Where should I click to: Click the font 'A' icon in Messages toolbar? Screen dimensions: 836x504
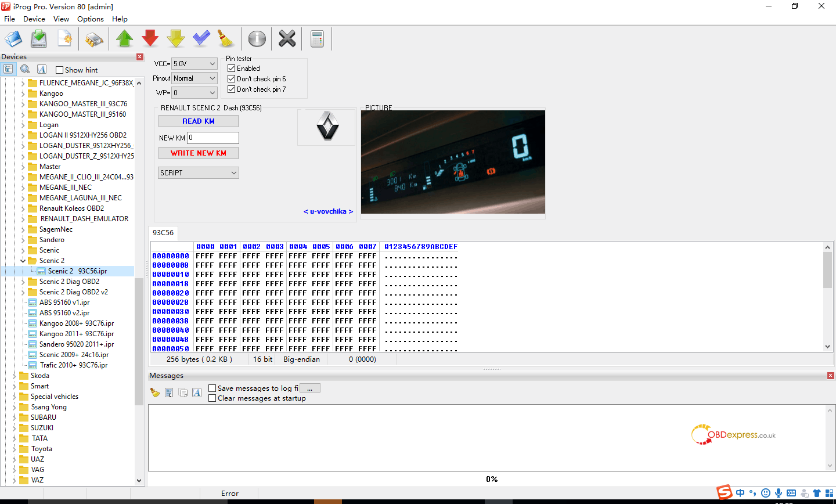coord(197,393)
